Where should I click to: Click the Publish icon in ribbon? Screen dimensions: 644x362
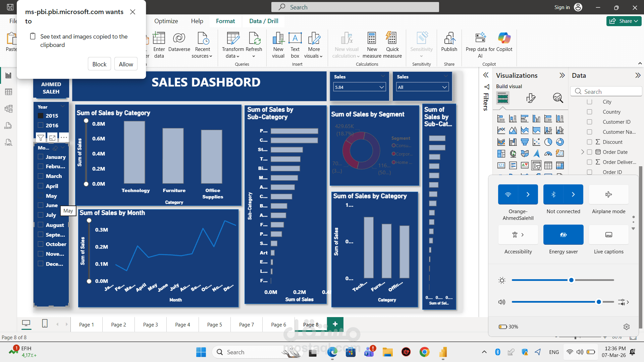(x=449, y=39)
